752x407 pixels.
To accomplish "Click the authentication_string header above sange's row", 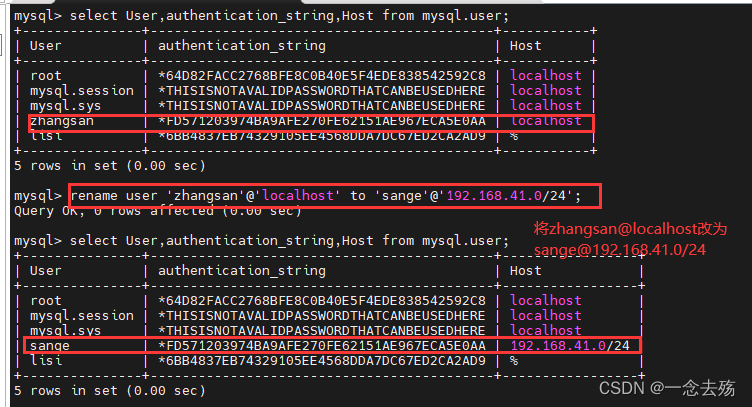I will tap(241, 270).
